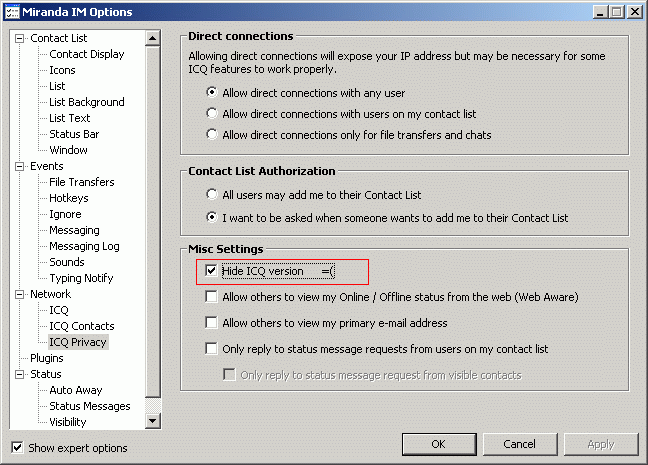This screenshot has height=465, width=648.
Task: Choose 'All users may add me' option
Action: pos(212,194)
